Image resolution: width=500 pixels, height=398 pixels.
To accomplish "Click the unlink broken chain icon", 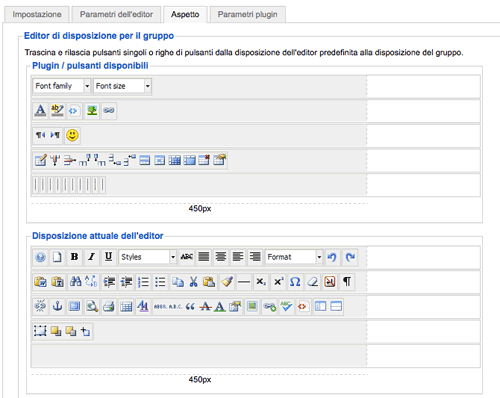I will (40, 306).
